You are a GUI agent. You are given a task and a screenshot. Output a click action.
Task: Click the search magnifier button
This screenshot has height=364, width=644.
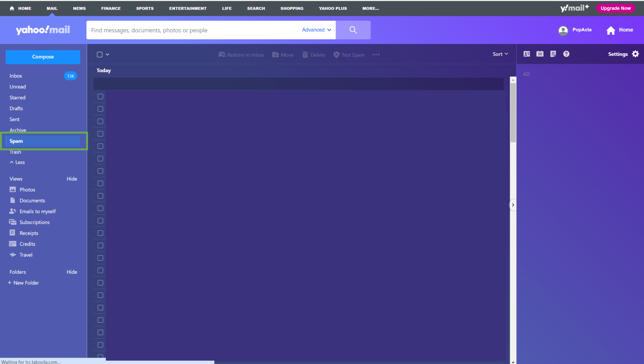click(x=353, y=30)
